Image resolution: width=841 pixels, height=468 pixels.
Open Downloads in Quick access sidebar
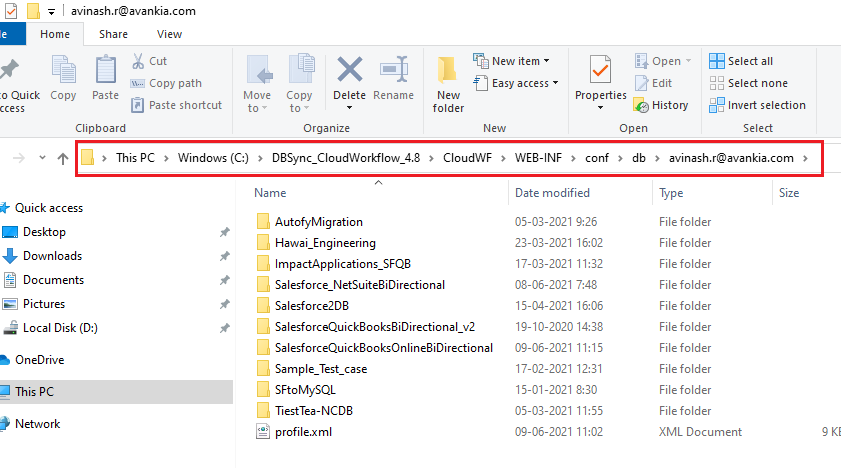pos(52,256)
